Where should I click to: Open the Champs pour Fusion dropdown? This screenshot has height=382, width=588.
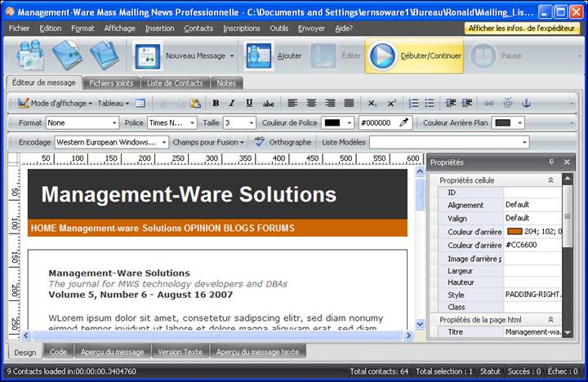pos(208,142)
